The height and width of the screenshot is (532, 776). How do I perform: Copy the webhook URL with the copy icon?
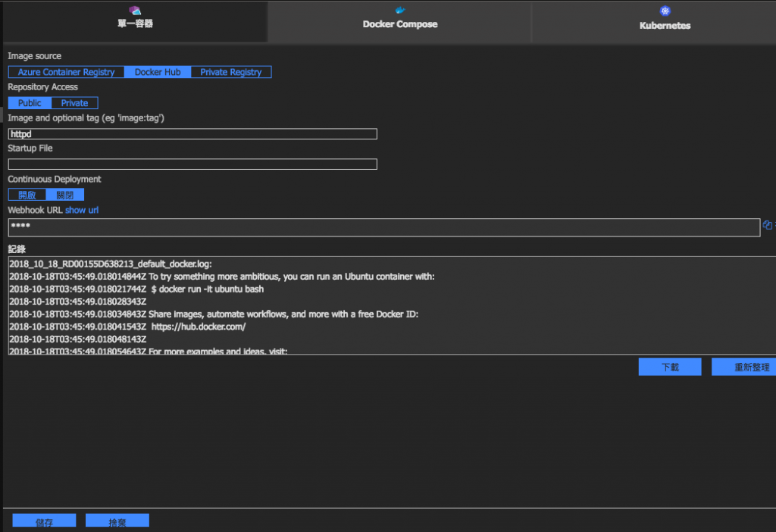pyautogui.click(x=767, y=224)
